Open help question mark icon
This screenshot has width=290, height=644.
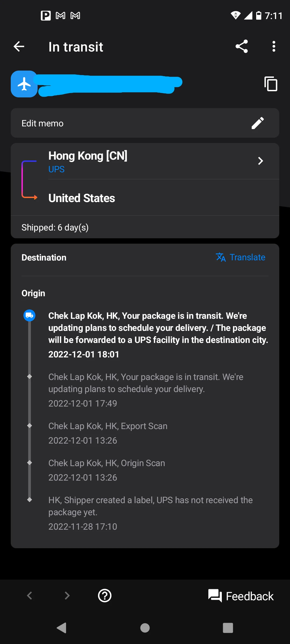click(x=105, y=596)
